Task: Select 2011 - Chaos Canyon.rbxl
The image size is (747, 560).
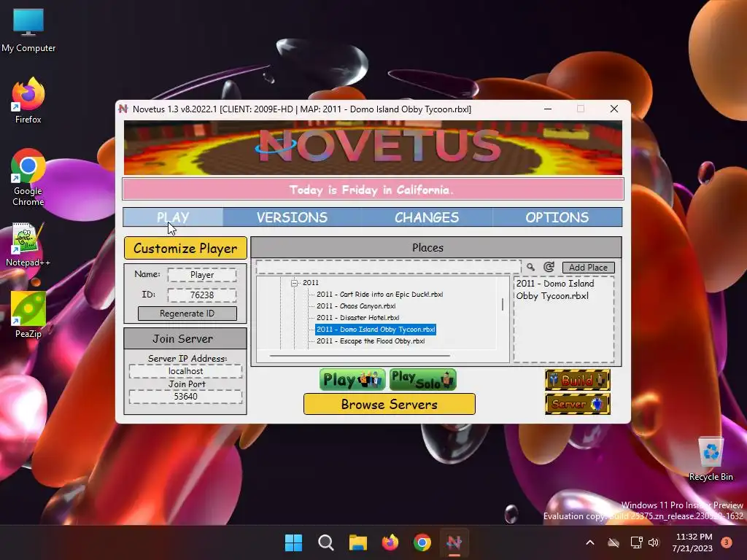Action: click(356, 306)
